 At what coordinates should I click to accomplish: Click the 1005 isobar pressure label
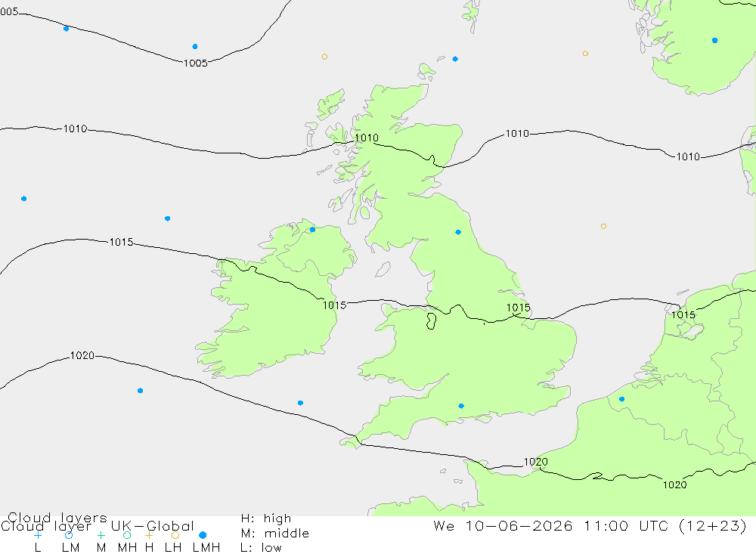pos(196,63)
